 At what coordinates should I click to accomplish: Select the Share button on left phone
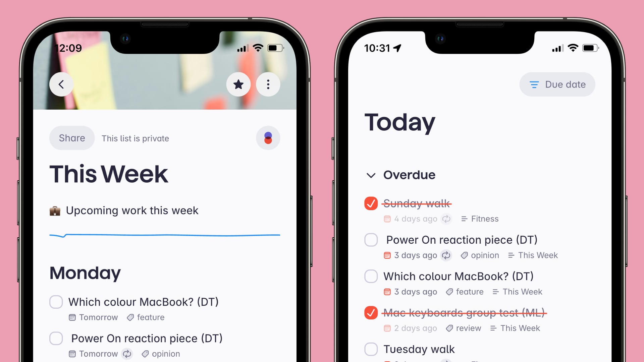click(x=72, y=138)
